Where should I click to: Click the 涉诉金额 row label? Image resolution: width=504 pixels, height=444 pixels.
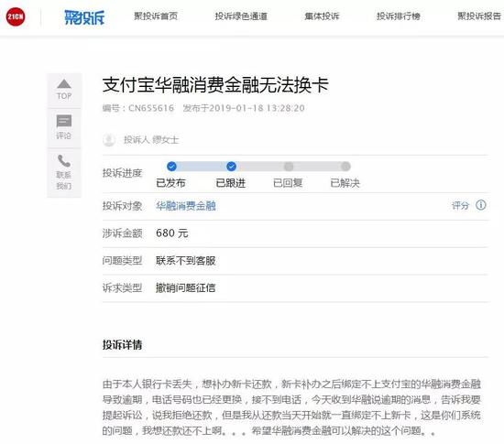[x=122, y=233]
